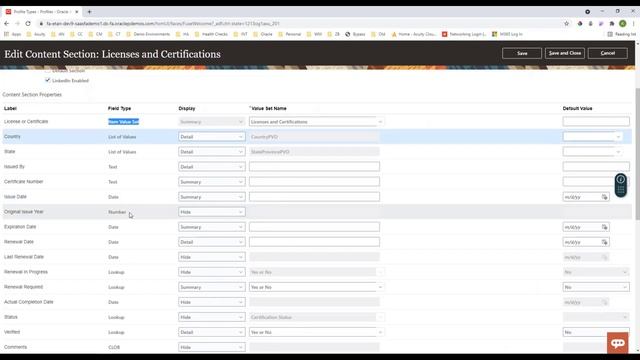Open Display dropdown for State row

211,152
